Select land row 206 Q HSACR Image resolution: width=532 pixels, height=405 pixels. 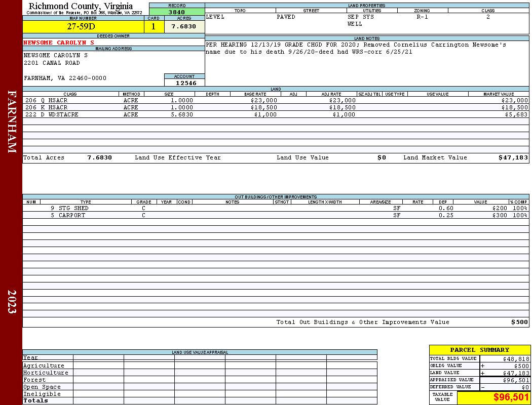276,101
